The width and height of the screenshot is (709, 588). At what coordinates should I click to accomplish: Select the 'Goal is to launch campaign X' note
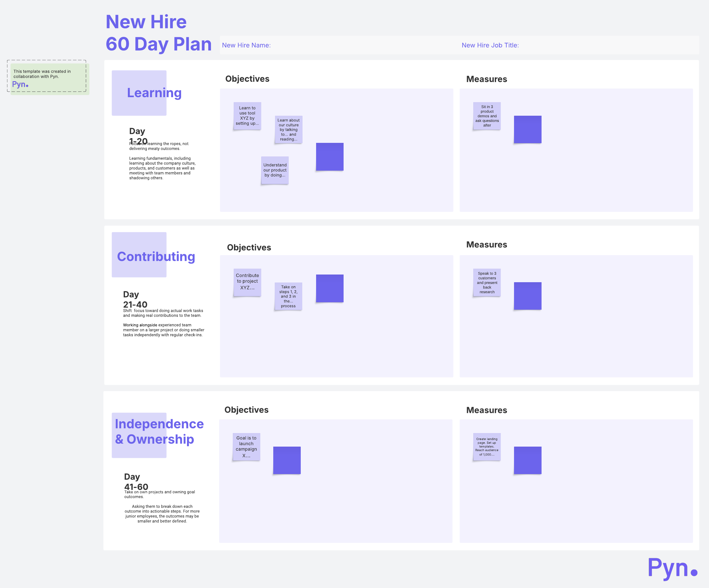pyautogui.click(x=246, y=447)
